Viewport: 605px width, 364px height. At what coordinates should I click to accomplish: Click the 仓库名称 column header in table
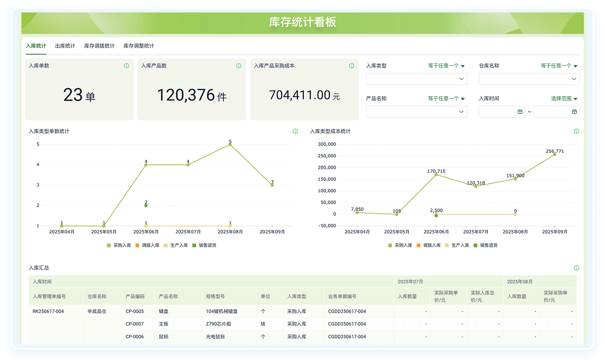click(103, 297)
